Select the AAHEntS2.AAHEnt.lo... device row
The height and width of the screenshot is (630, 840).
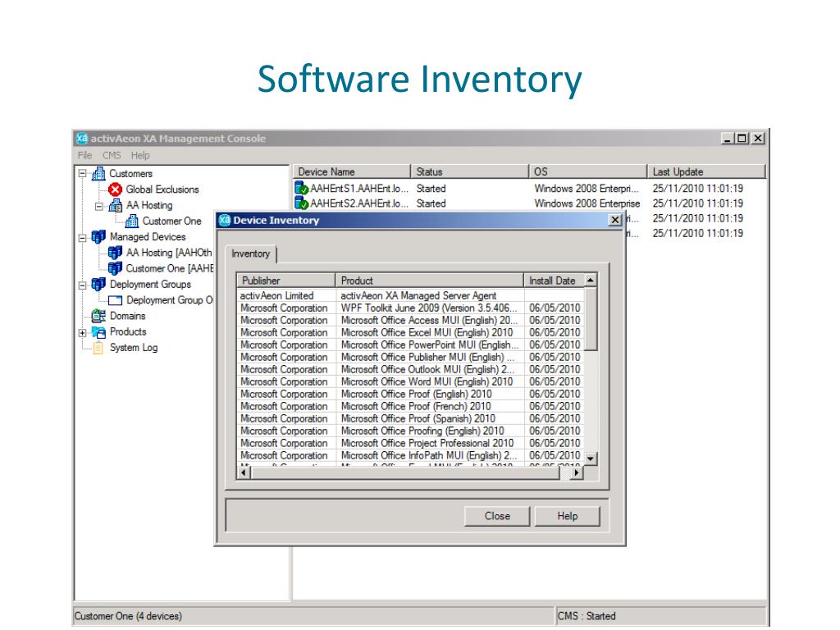(x=529, y=203)
